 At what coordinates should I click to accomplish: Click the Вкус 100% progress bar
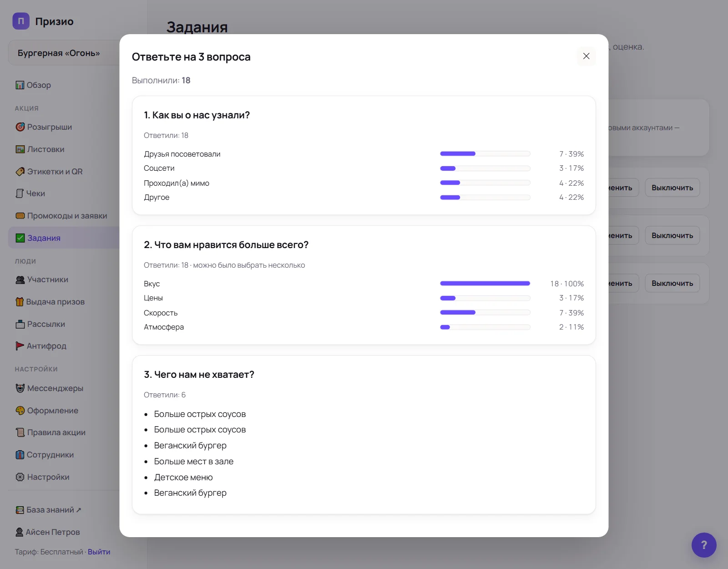coord(485,284)
